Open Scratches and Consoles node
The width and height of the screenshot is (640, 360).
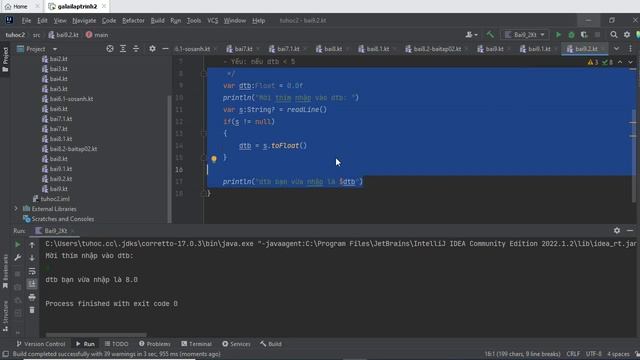point(58,219)
